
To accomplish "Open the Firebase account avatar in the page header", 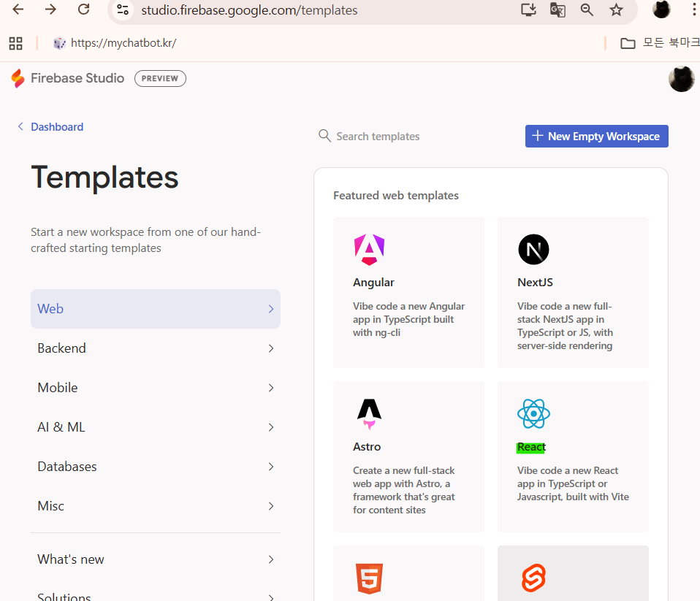I will (x=681, y=79).
